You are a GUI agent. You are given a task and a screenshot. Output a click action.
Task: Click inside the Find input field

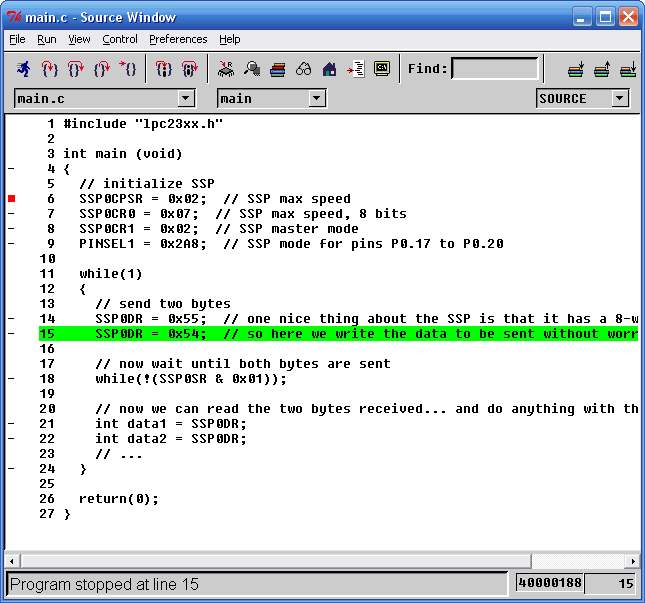495,68
